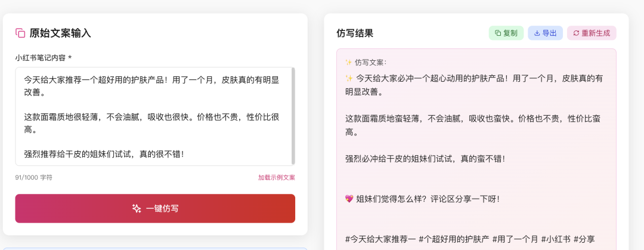644x250 pixels.
Task: Click the heart emoji before 姐妹们觉得怎么样
Action: tap(349, 199)
